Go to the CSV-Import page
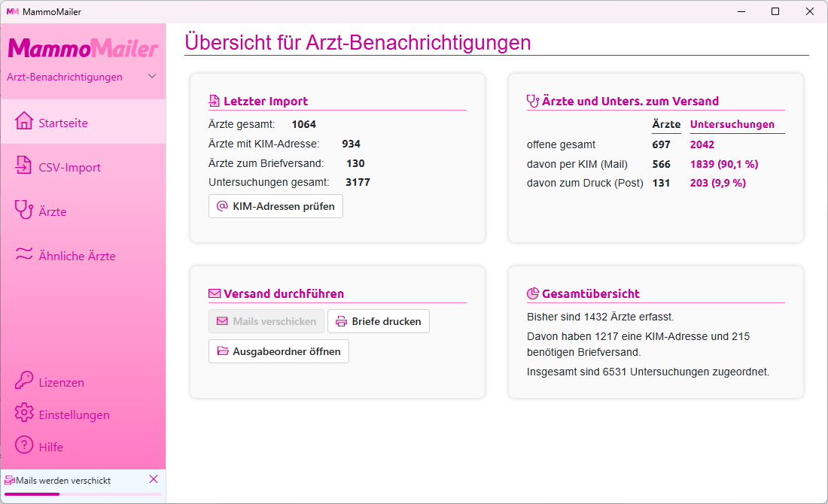The width and height of the screenshot is (828, 504). pos(83,166)
